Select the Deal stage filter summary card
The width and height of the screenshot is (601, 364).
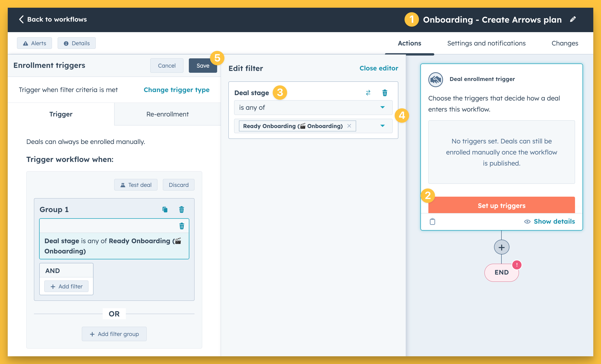(114, 239)
